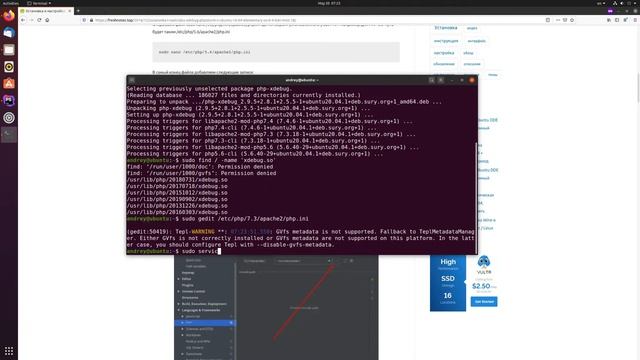This screenshot has width=640, height=360.
Task: Click the padlock site info icon
Action: pos(91,20)
